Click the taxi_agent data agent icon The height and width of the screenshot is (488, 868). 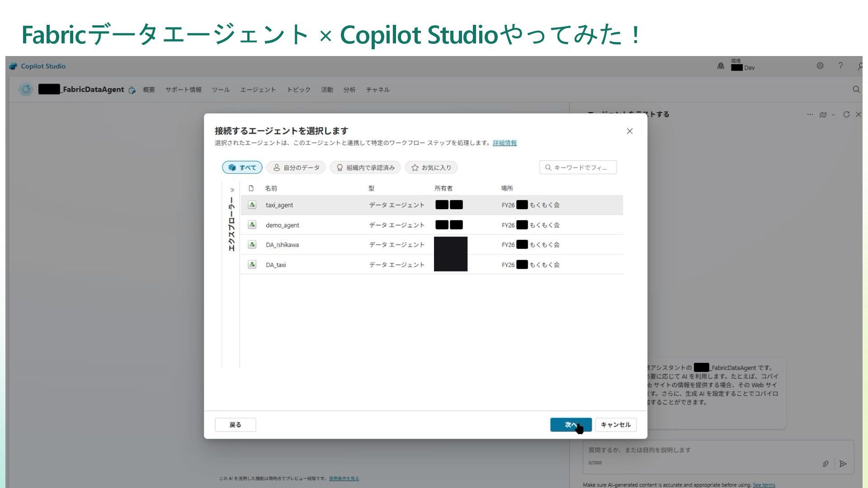click(252, 205)
